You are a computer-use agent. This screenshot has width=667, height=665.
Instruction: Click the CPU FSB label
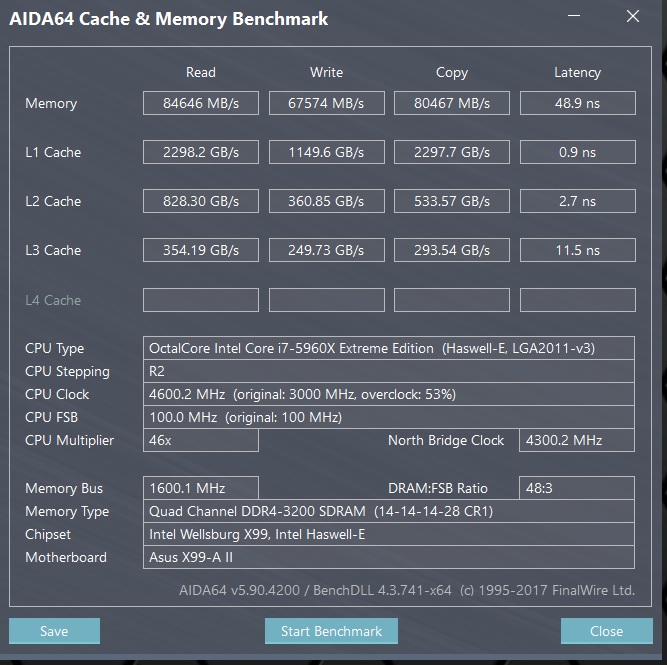51,417
